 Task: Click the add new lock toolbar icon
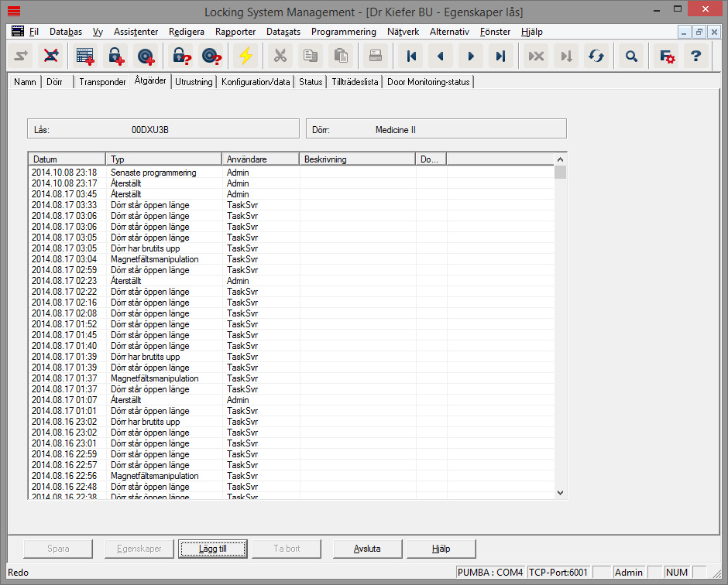point(115,56)
